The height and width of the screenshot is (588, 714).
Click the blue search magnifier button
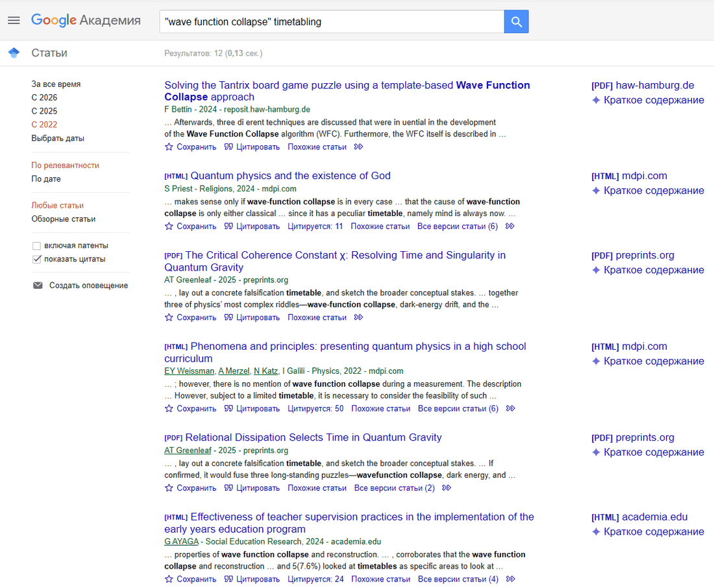click(x=517, y=21)
